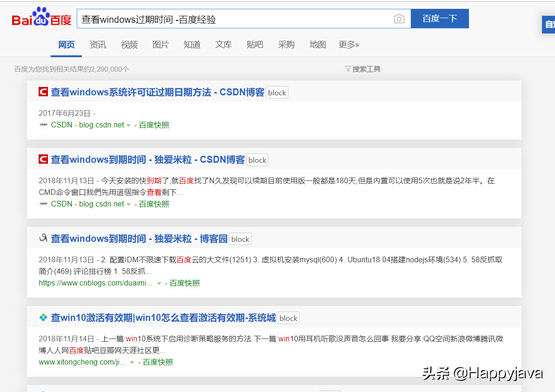Click block button beside first CSDN result
Screen dimensions: 555x392
[x=277, y=93]
